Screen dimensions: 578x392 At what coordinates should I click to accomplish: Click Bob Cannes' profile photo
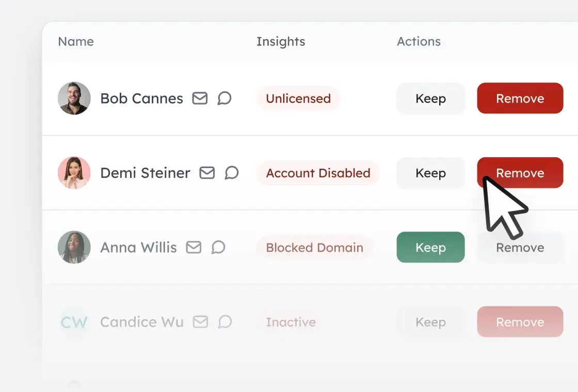point(74,98)
